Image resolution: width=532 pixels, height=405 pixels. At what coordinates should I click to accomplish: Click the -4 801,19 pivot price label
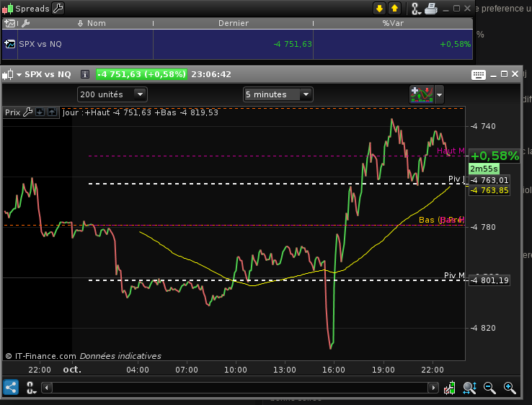tap(489, 280)
